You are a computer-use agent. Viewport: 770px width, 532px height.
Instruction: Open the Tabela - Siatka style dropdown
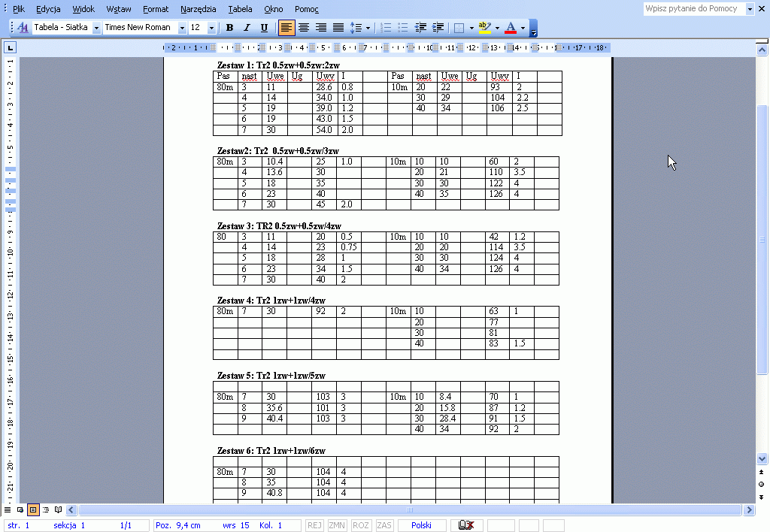pyautogui.click(x=96, y=28)
